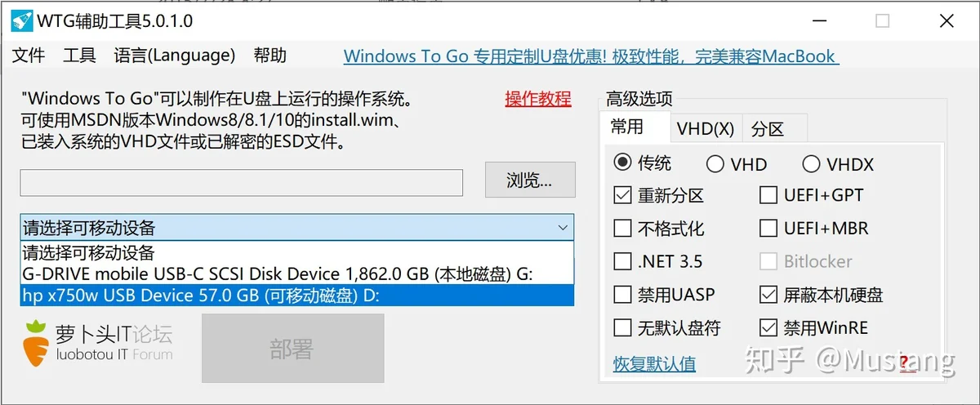This screenshot has width=980, height=405.
Task: Collapse the removable device dropdown arrow
Action: [x=562, y=228]
